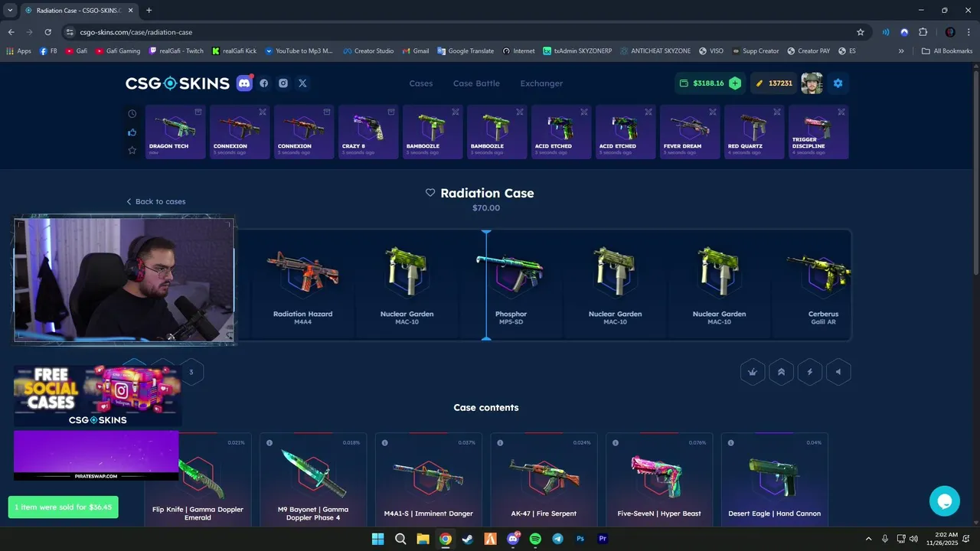
Task: Open the Case Battle navigation tab
Action: (476, 83)
